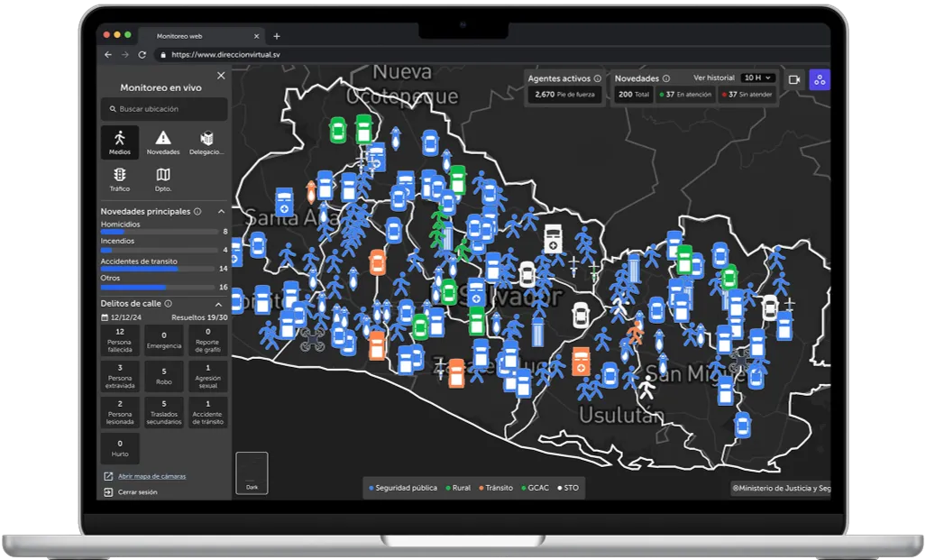Open the 10 H history dropdown

757,78
